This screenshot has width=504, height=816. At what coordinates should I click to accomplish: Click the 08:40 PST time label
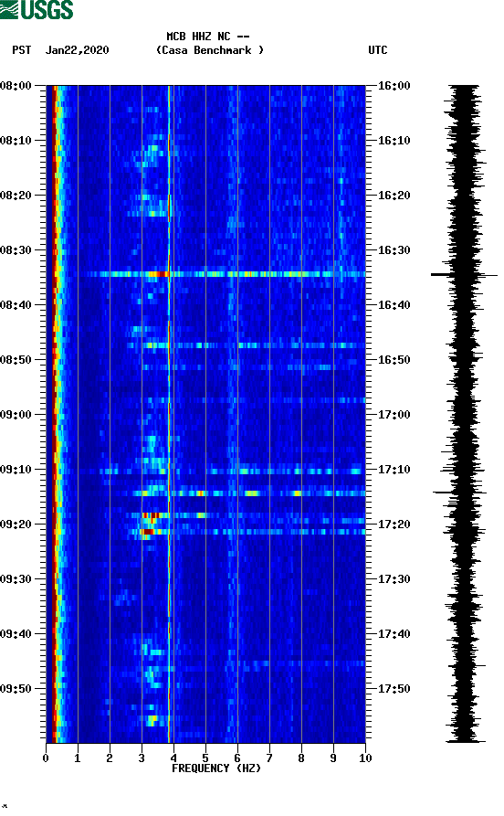(16, 305)
